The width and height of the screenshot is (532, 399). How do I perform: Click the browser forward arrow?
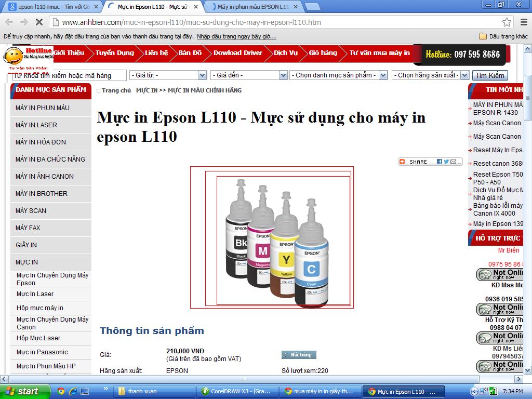pyautogui.click(x=24, y=22)
